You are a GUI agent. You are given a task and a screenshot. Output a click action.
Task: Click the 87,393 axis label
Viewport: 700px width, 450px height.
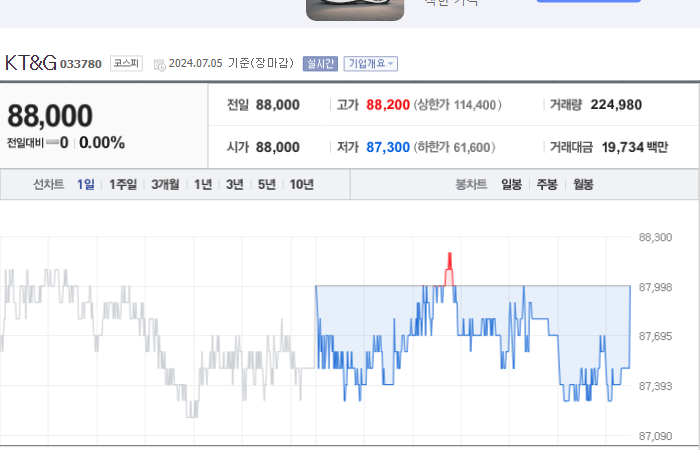655,386
